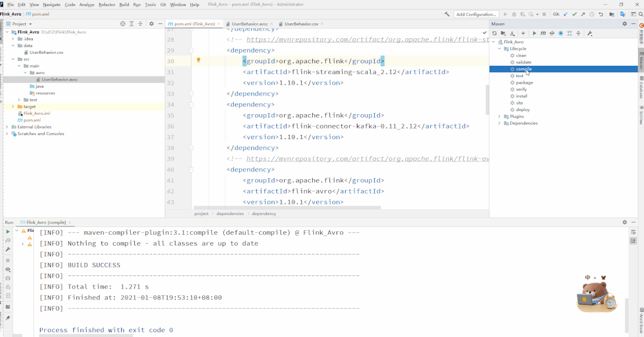Click the yellow intention lightbulb on line 30
This screenshot has height=337, width=644.
click(198, 60)
